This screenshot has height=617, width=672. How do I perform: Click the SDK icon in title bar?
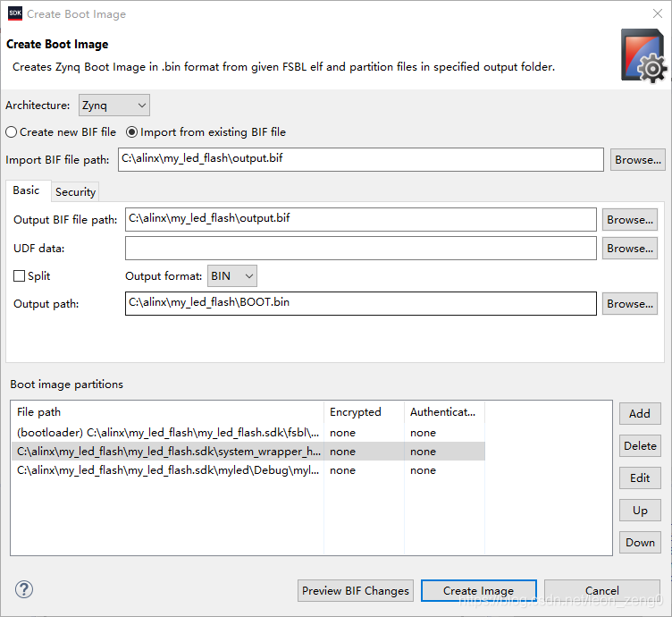pyautogui.click(x=14, y=13)
